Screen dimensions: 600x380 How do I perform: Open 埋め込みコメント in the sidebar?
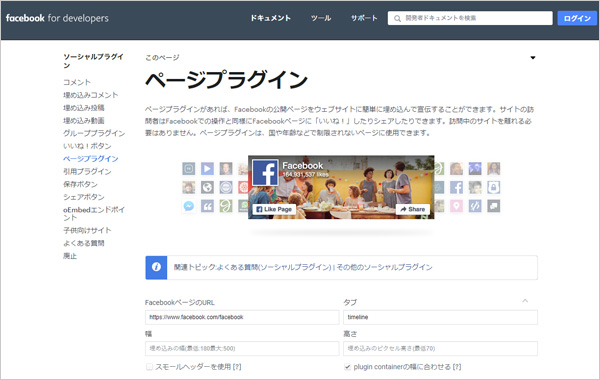[91, 95]
